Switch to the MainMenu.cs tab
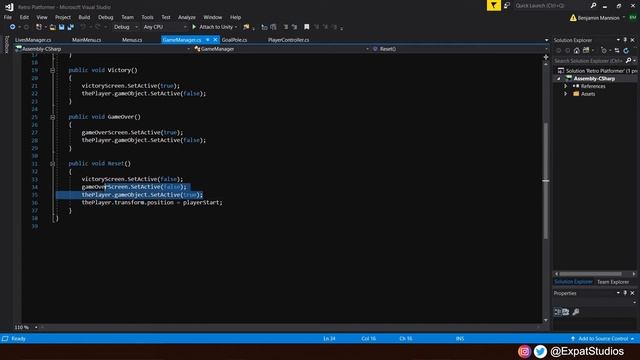Screen dimensions: 640x360 (x=86, y=40)
